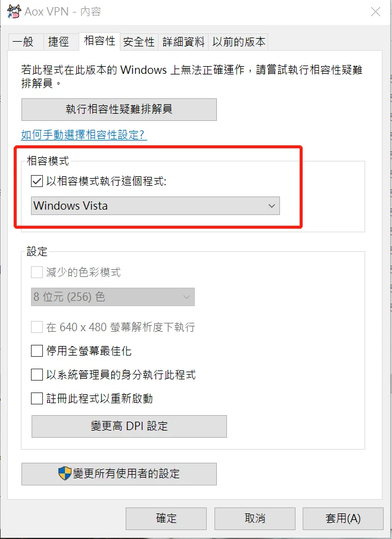The height and width of the screenshot is (539, 392).
Task: Click 變更高 DPI 設定 button
Action: pyautogui.click(x=129, y=426)
